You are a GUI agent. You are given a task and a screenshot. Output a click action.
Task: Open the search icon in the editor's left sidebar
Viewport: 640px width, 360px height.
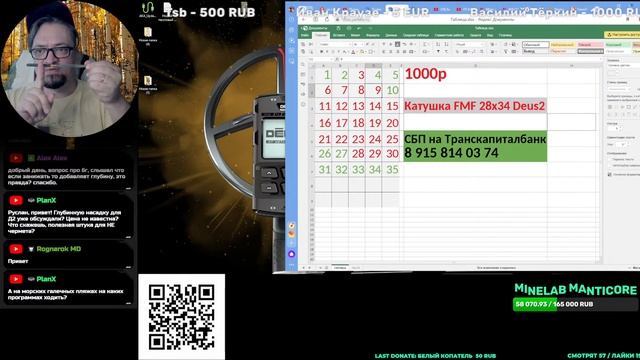pos(303,64)
